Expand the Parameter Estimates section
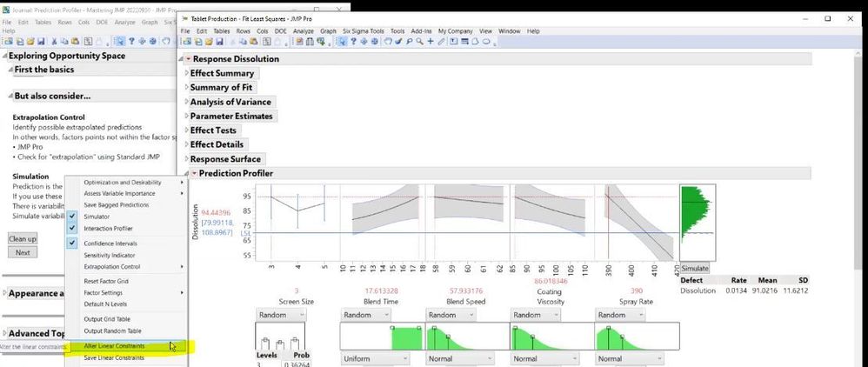The width and height of the screenshot is (868, 367). tap(186, 117)
